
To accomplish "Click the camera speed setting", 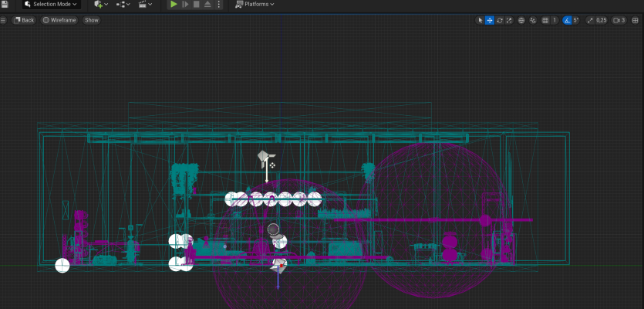I will pos(619,20).
